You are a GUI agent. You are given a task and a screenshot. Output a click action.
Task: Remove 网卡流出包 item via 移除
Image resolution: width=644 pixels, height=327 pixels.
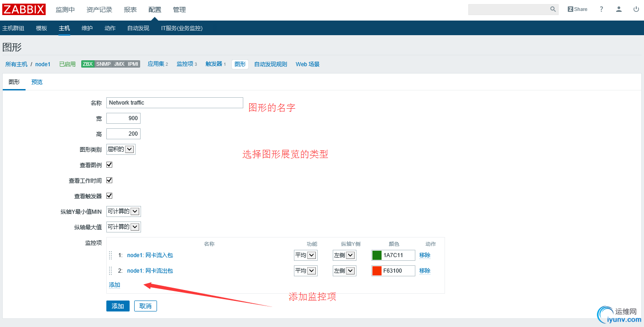coord(425,271)
